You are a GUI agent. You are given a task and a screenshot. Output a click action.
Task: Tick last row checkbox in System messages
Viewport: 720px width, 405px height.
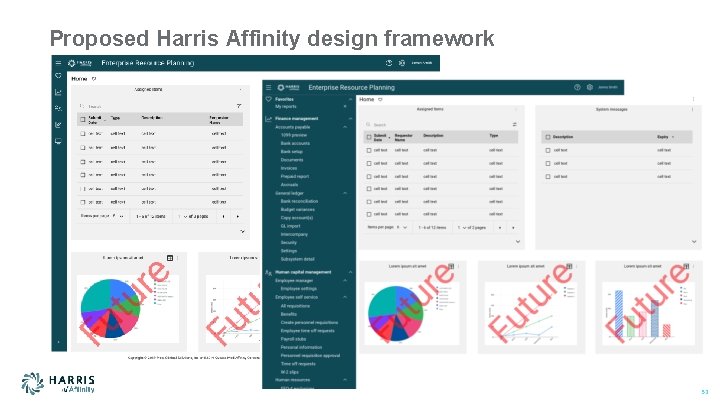[x=547, y=176]
